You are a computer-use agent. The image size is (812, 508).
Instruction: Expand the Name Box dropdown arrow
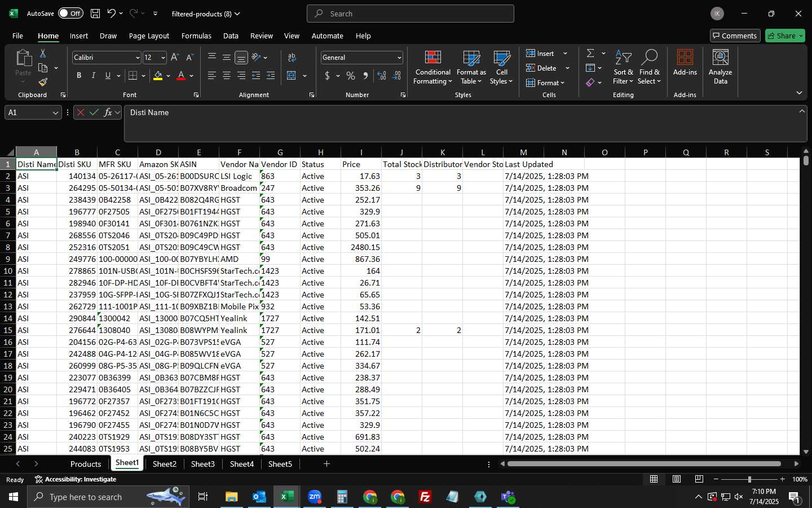[x=55, y=113]
